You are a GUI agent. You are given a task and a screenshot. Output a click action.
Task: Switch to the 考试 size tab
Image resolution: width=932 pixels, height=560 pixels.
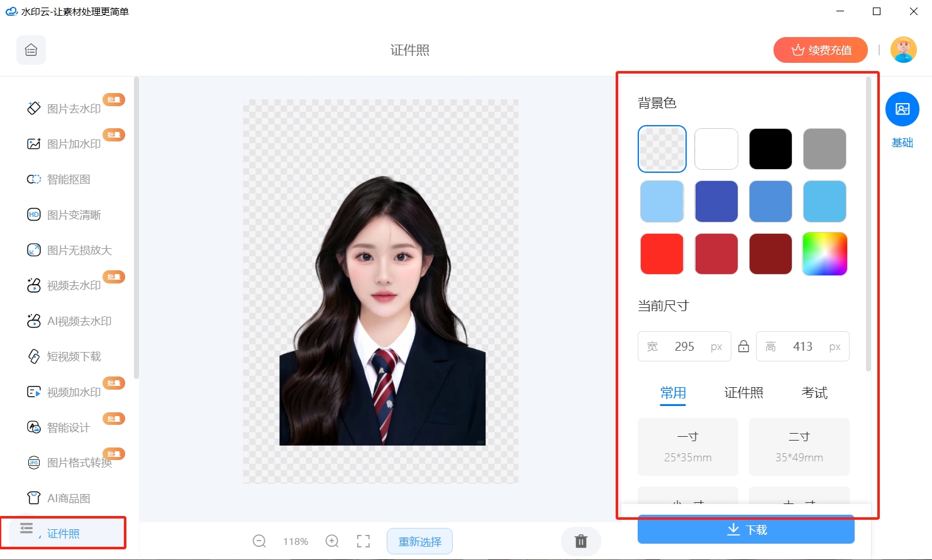tap(814, 393)
